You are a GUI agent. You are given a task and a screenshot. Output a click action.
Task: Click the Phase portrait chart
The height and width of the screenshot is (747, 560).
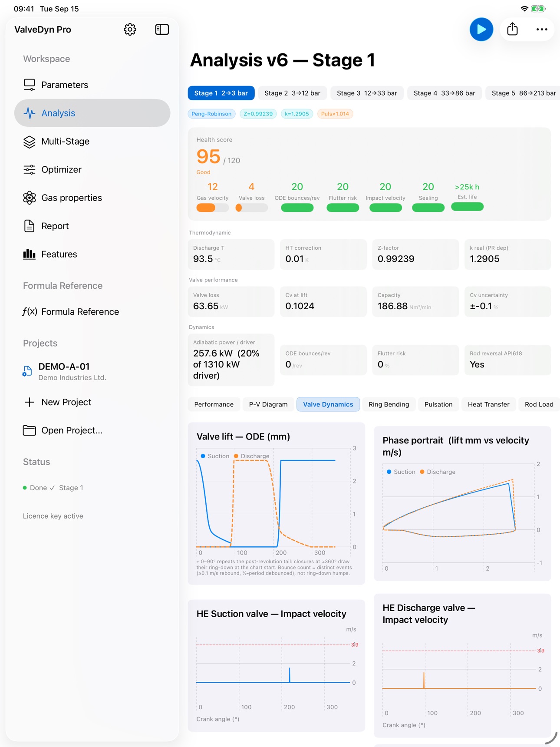click(x=462, y=504)
